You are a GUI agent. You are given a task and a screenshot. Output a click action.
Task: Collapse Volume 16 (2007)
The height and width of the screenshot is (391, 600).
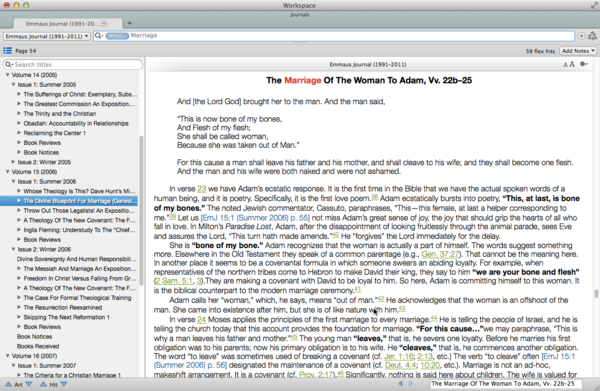click(7, 356)
